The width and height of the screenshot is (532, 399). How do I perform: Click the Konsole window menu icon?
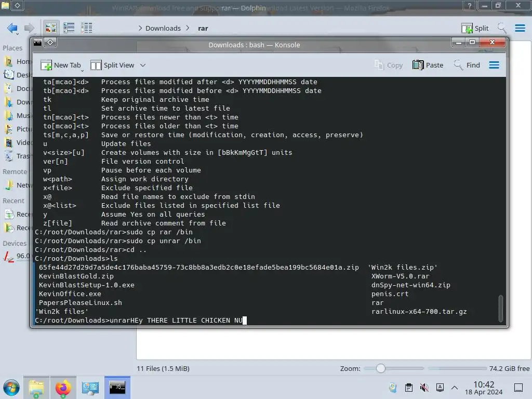coord(37,43)
